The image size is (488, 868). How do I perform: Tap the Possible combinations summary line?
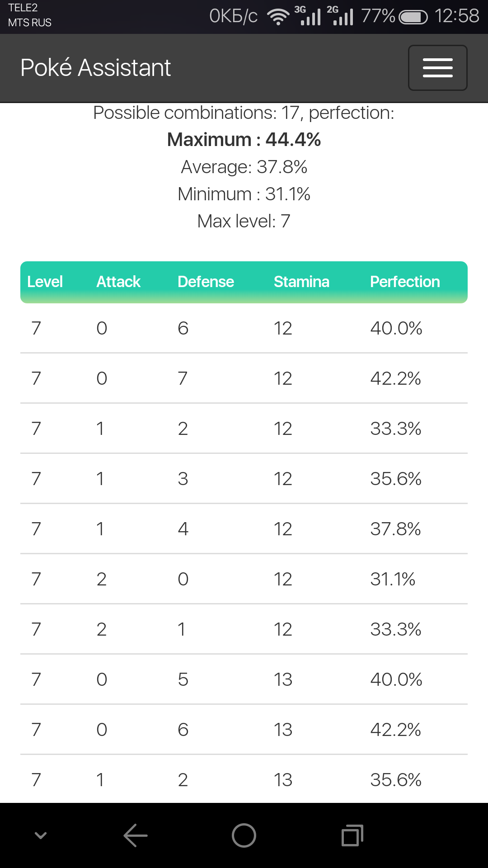pos(244,113)
